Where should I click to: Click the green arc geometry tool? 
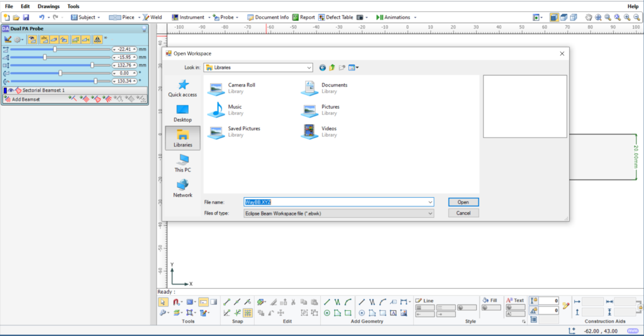coord(348,302)
